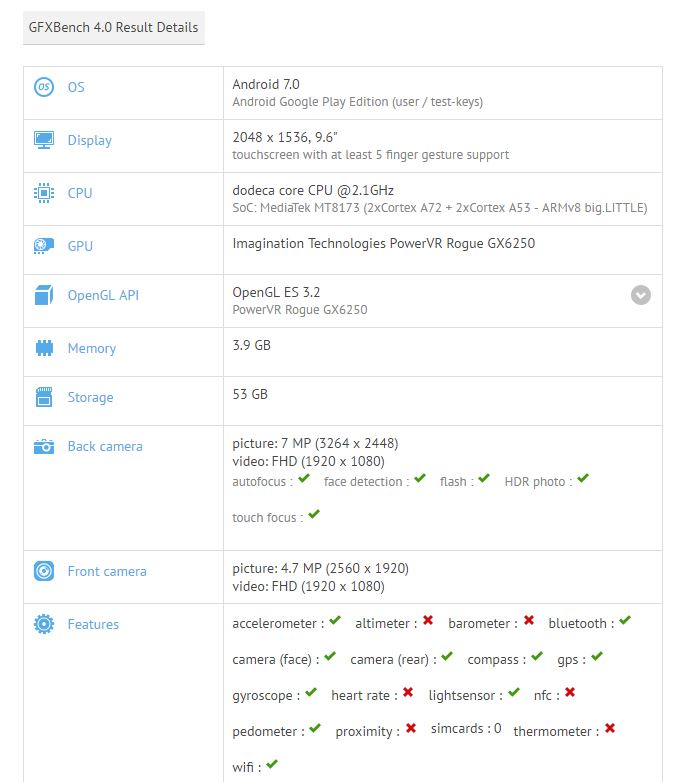Image resolution: width=689 pixels, height=782 pixels.
Task: Click the CPU chip icon
Action: [44, 193]
